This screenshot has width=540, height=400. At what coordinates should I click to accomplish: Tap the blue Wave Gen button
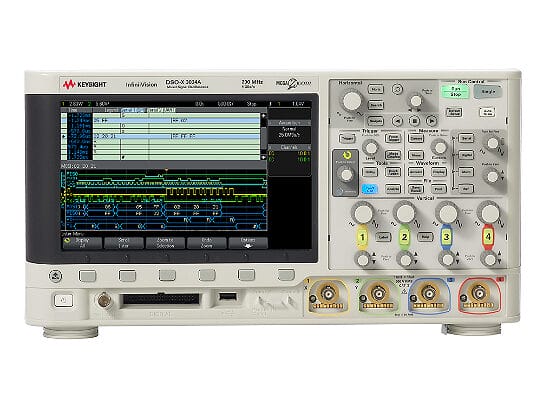pos(370,188)
